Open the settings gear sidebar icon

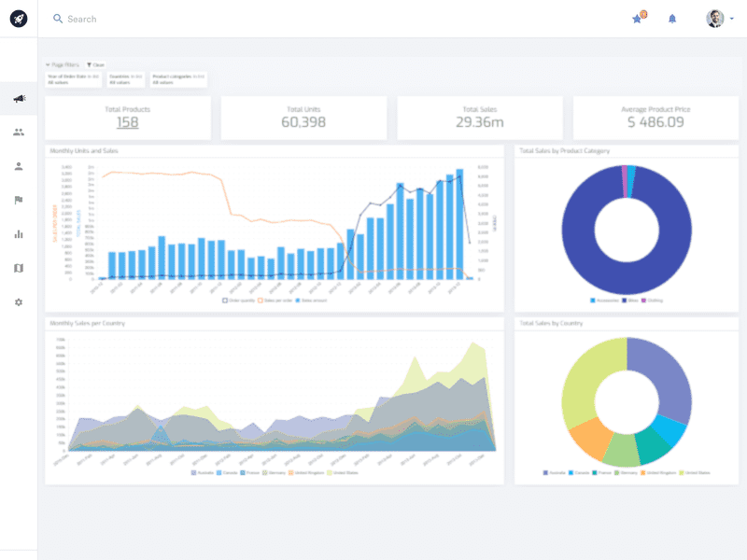(19, 302)
